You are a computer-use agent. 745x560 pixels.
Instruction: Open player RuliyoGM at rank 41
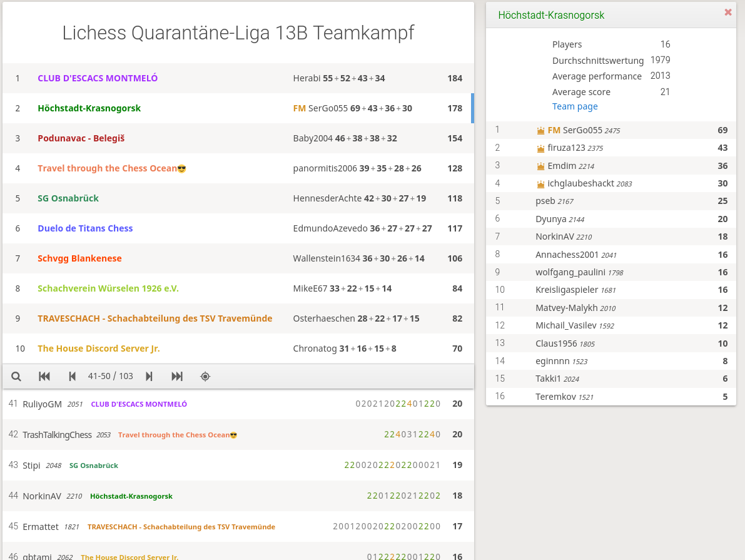point(43,404)
